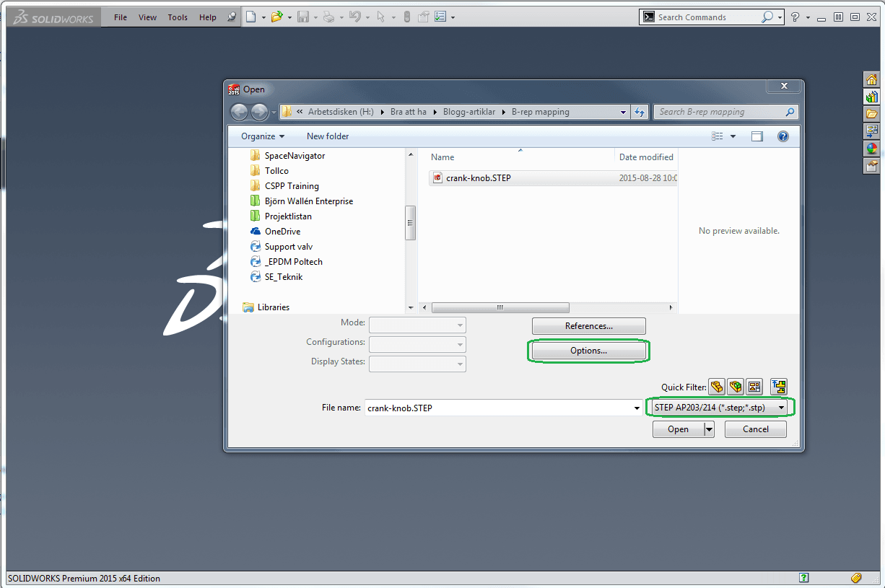
Task: Expand the STEP AP203/214 file type dropdown
Action: (781, 408)
